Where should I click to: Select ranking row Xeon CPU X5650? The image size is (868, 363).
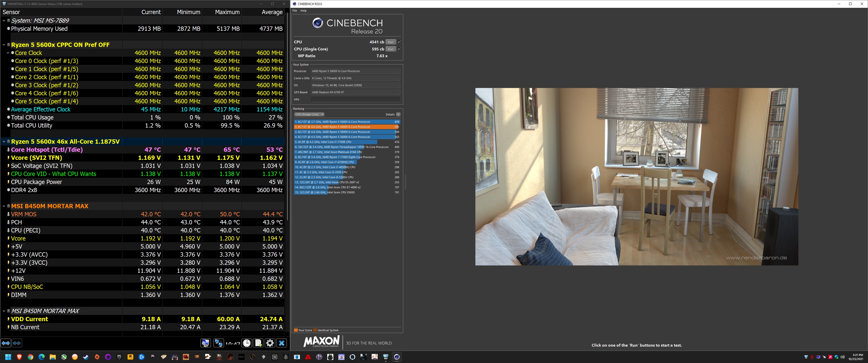[347, 193]
